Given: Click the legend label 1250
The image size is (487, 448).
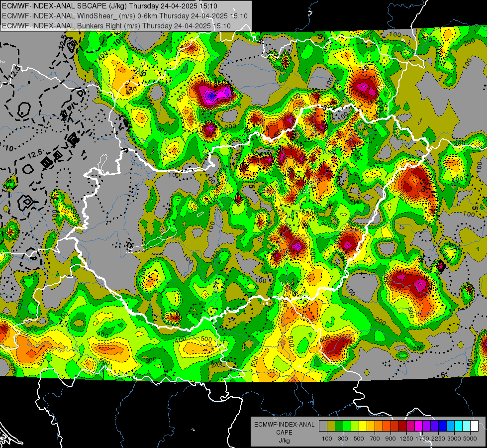Looking at the screenshot, I should click(x=406, y=439).
